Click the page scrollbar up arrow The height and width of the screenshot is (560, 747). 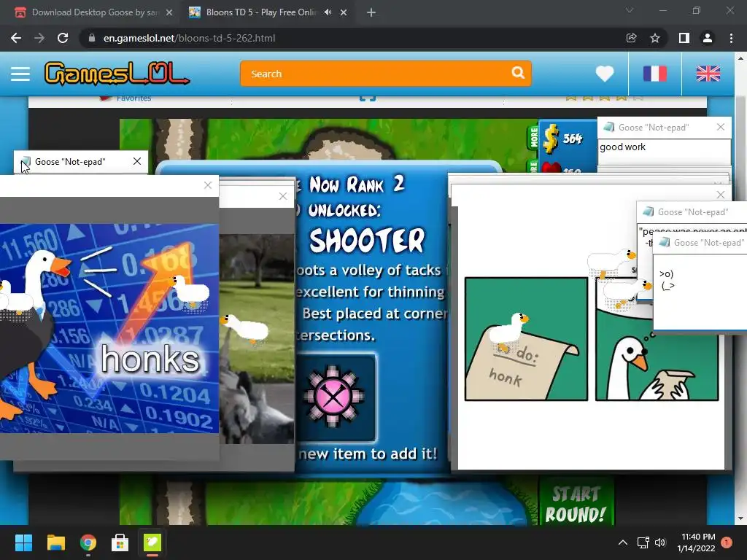point(741,58)
